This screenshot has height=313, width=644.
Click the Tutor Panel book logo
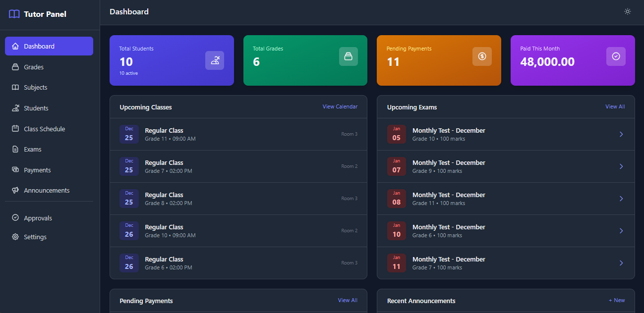(14, 14)
